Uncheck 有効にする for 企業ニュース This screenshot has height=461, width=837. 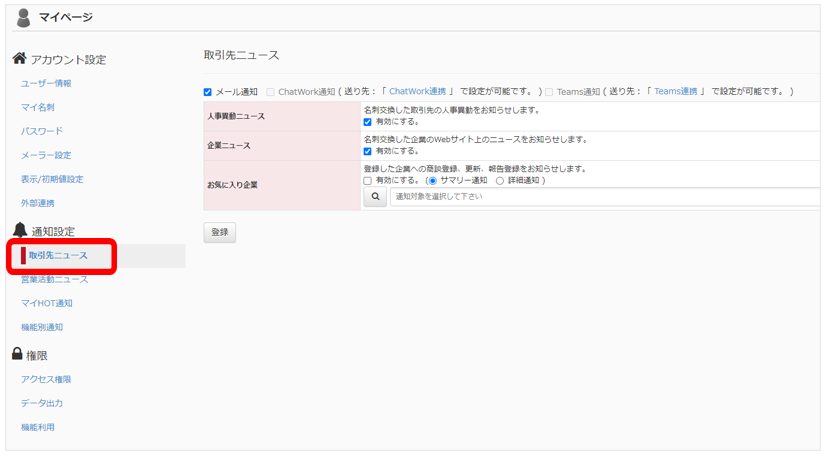[x=367, y=152]
